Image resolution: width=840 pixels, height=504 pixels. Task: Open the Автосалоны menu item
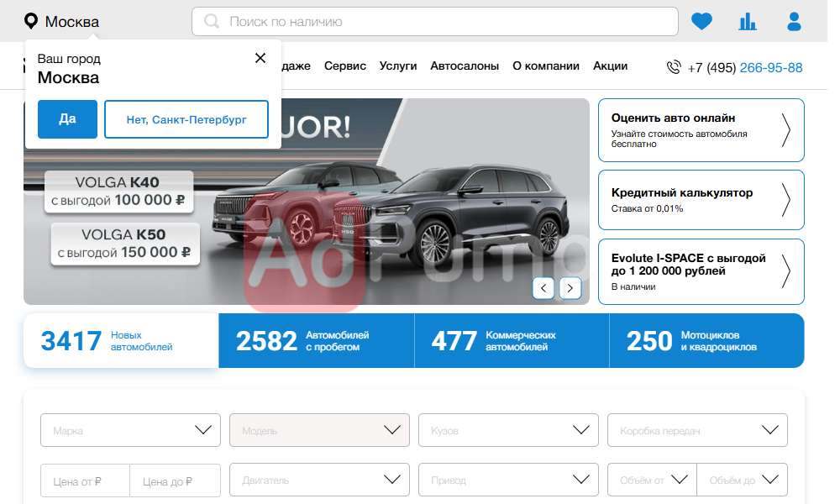click(465, 66)
